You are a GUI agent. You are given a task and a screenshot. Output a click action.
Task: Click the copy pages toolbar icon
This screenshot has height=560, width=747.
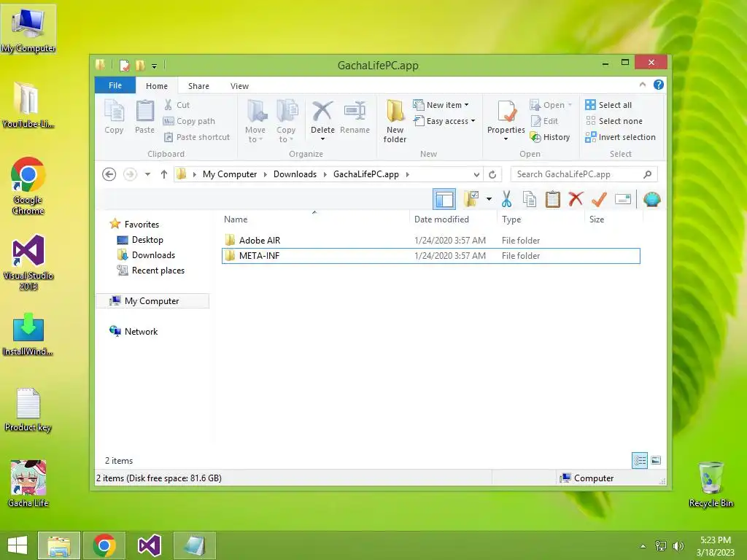530,199
